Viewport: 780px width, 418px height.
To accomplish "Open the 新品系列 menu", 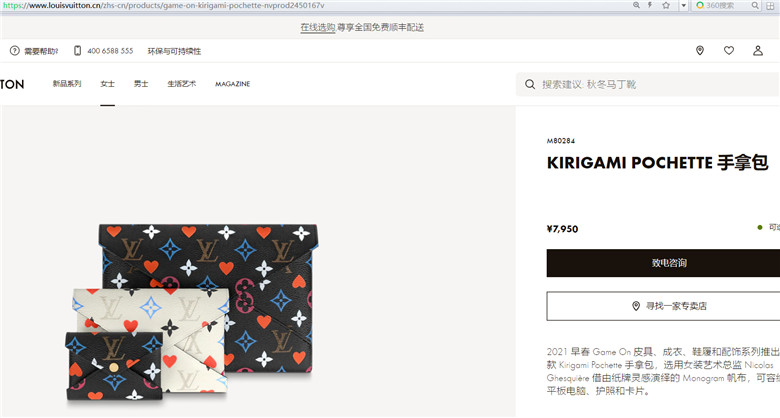I will coord(67,84).
